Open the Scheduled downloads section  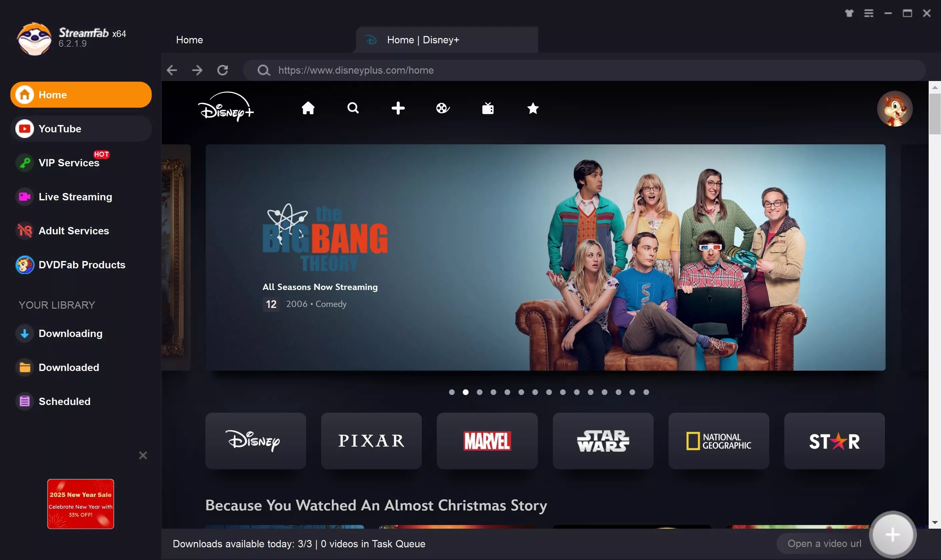tap(65, 401)
